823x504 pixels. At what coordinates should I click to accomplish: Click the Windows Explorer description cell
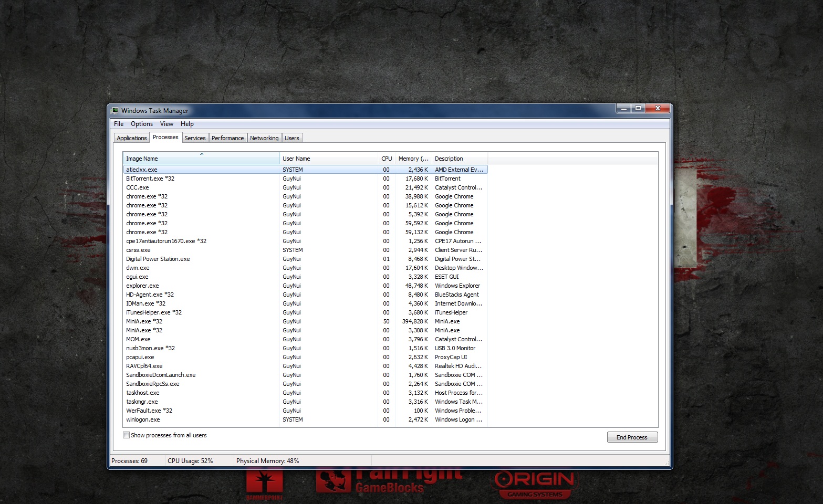pyautogui.click(x=457, y=286)
